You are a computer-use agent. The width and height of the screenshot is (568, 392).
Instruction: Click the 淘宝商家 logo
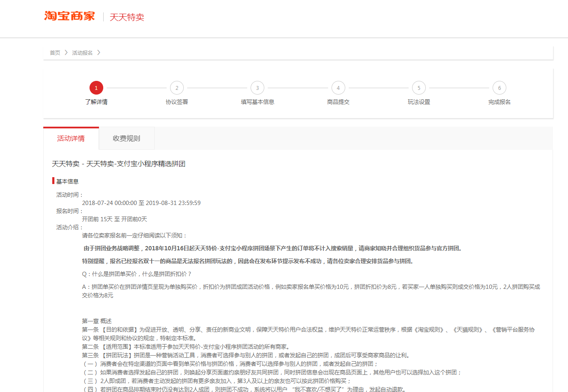click(x=69, y=16)
